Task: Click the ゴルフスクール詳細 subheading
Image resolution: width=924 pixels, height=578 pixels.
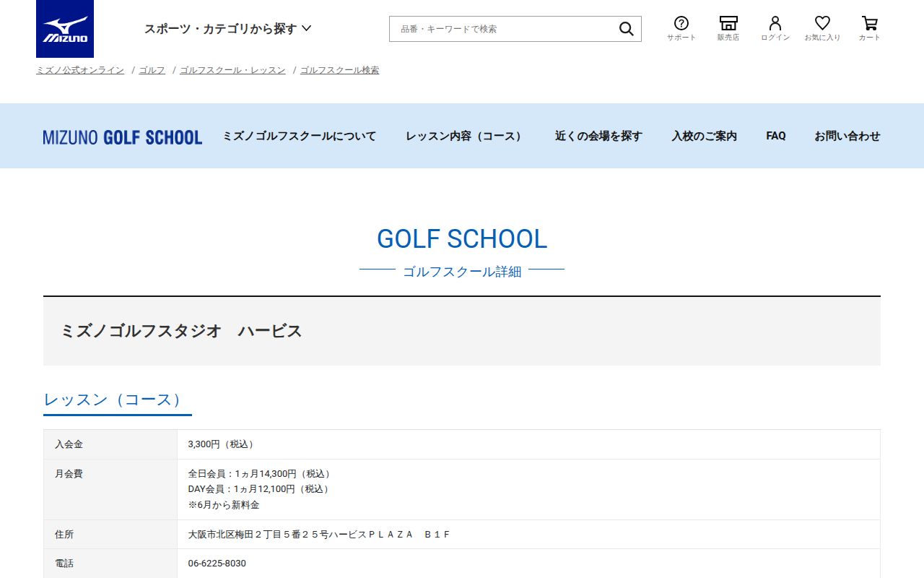Action: [x=462, y=272]
